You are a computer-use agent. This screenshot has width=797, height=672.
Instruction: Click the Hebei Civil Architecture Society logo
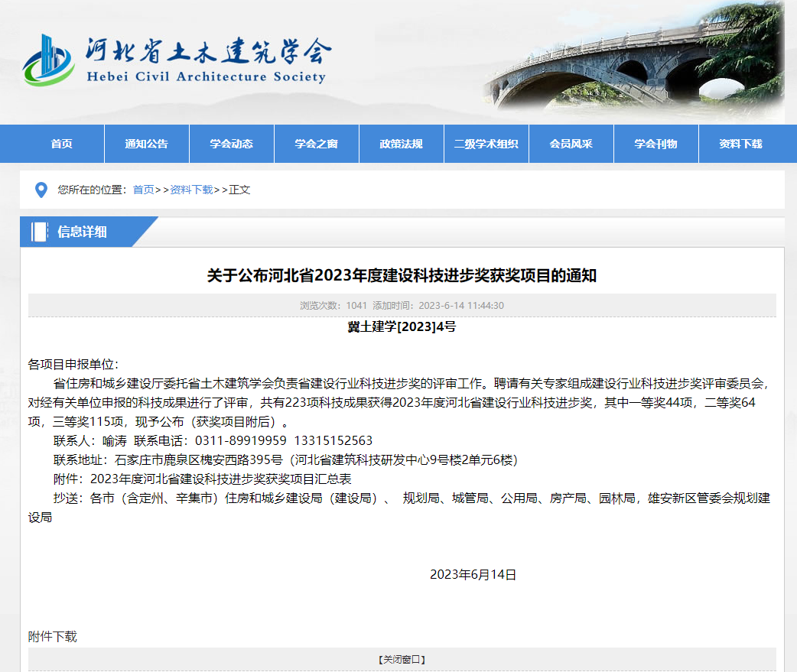click(x=176, y=57)
